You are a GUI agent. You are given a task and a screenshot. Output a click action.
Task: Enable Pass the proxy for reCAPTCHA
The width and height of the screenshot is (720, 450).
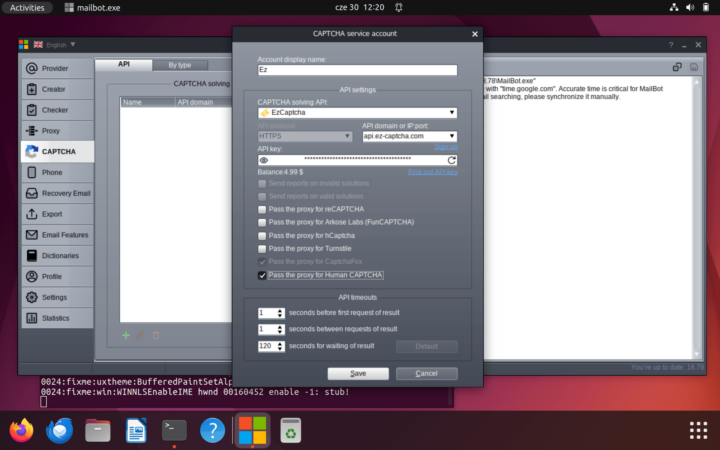[x=262, y=209]
